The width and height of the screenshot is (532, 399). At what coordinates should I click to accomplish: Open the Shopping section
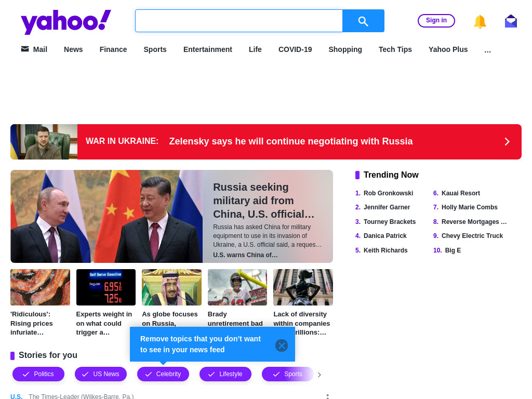click(x=345, y=49)
